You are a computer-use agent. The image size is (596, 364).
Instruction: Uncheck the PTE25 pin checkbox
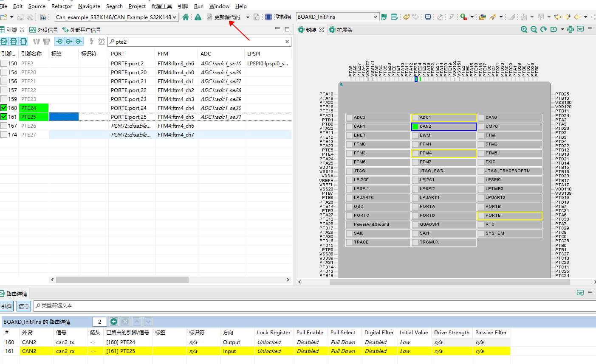[x=5, y=117]
